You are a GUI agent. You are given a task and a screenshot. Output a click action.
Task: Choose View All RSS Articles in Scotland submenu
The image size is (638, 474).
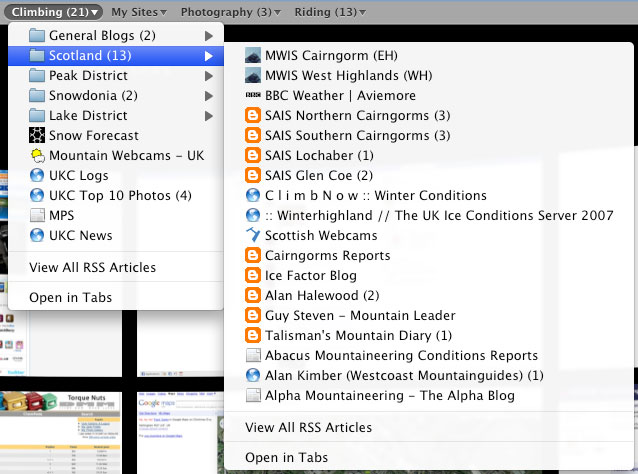coord(429,427)
